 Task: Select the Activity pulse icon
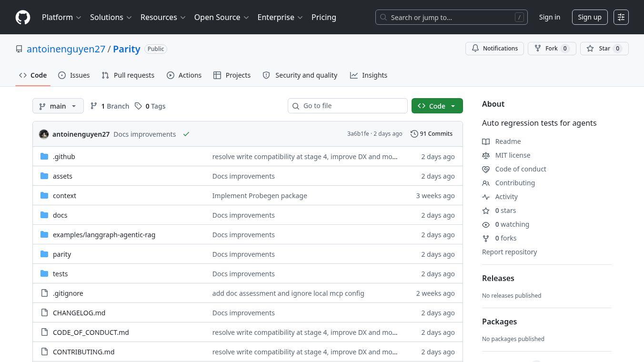click(486, 197)
